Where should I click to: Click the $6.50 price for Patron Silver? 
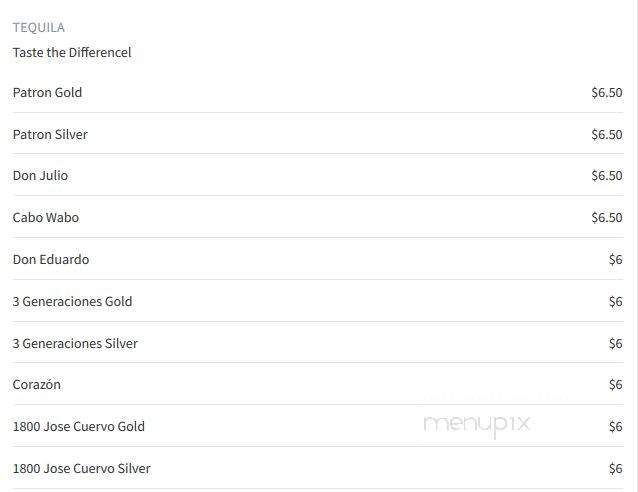coord(607,134)
